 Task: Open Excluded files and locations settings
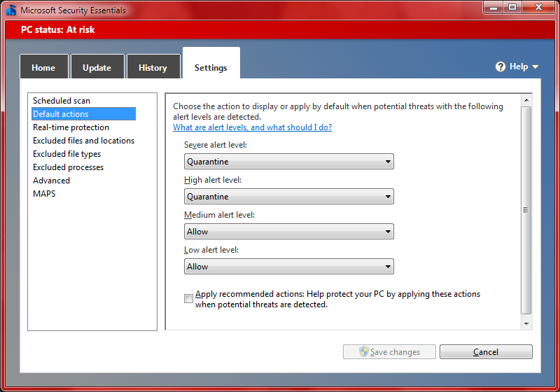83,141
